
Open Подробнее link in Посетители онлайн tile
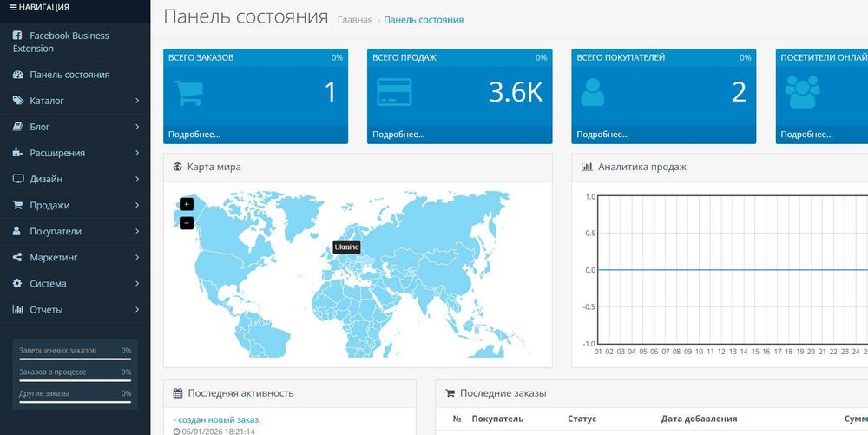click(806, 135)
